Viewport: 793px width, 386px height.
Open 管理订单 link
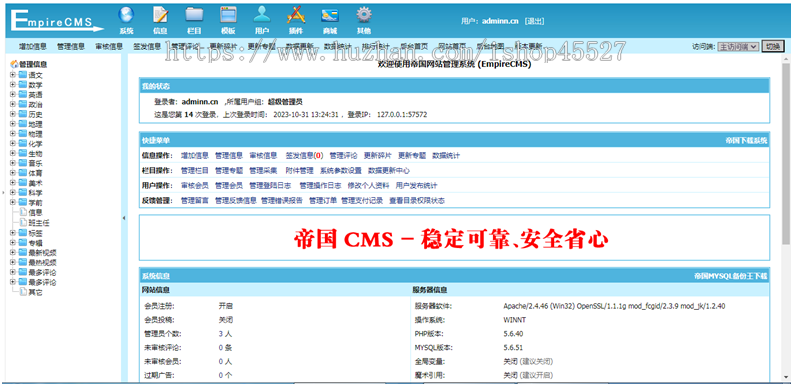click(x=323, y=200)
